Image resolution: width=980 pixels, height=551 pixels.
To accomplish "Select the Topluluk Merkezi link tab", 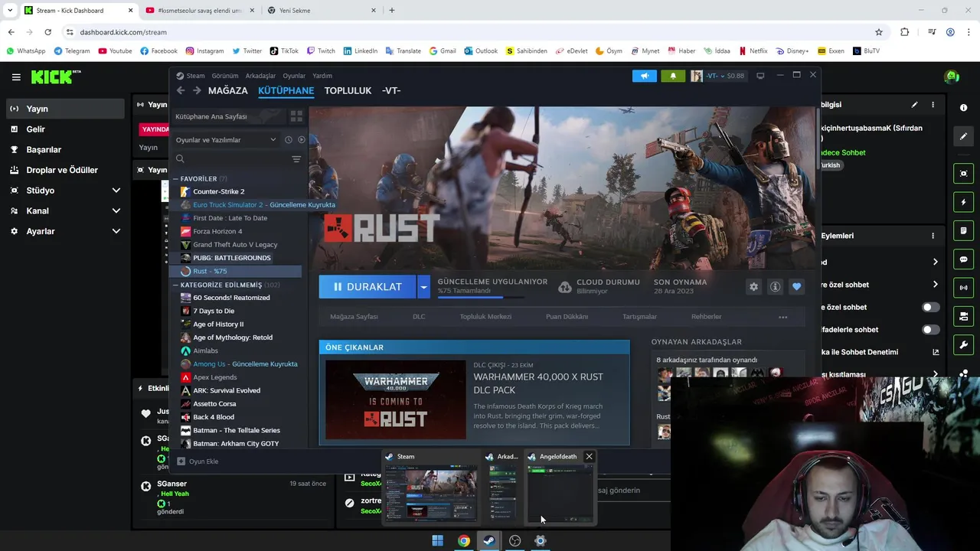I will (x=485, y=317).
